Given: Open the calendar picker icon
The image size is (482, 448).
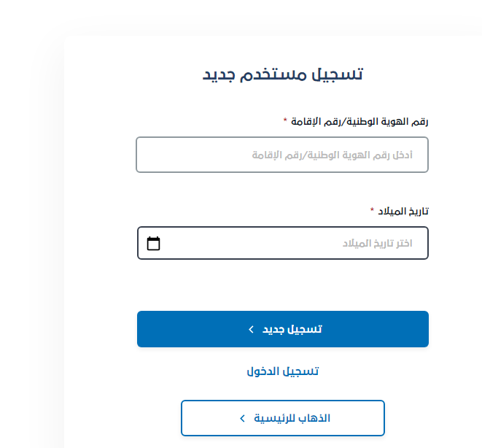Looking at the screenshot, I should point(153,244).
